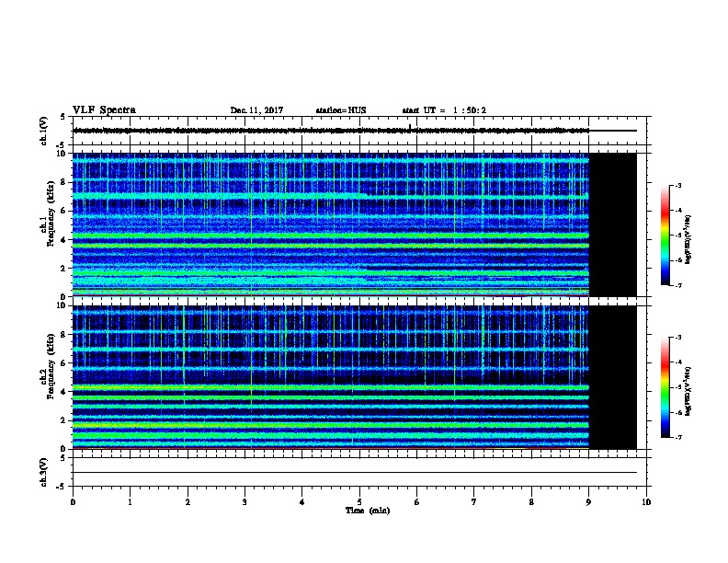Click the flat ch.3 voltage trace line
Screen dimensions: 728x563
tap(355, 473)
